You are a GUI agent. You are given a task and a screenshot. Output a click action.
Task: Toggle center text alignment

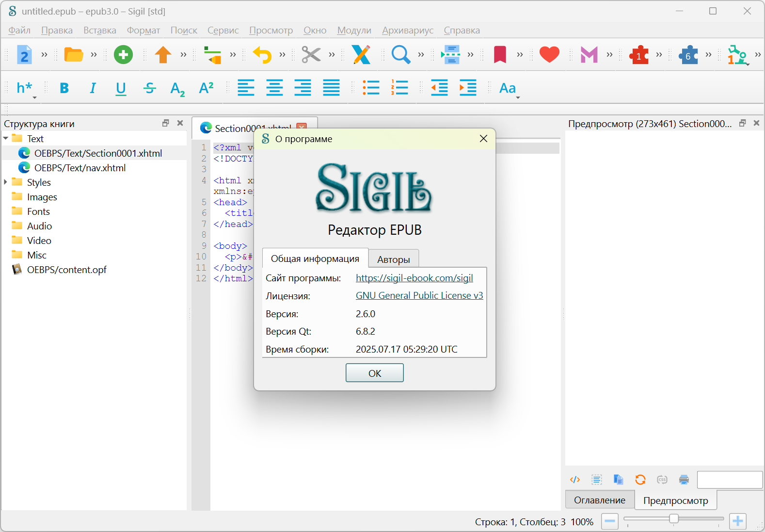(274, 88)
